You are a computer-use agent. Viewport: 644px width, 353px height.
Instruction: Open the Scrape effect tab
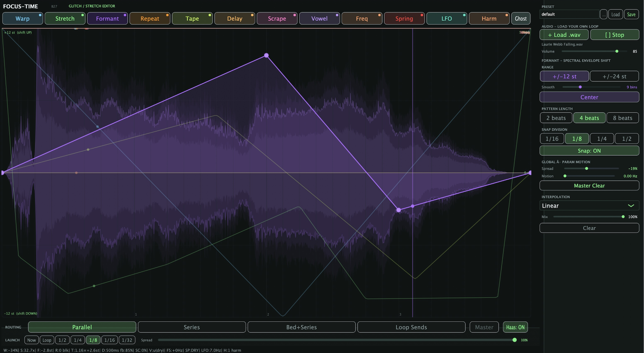pyautogui.click(x=277, y=18)
